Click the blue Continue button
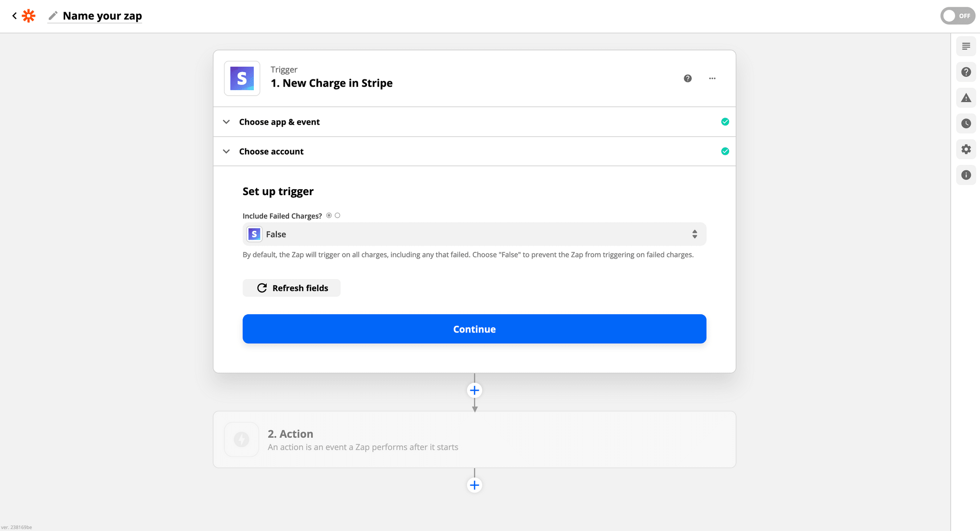The image size is (980, 531). pos(474,329)
